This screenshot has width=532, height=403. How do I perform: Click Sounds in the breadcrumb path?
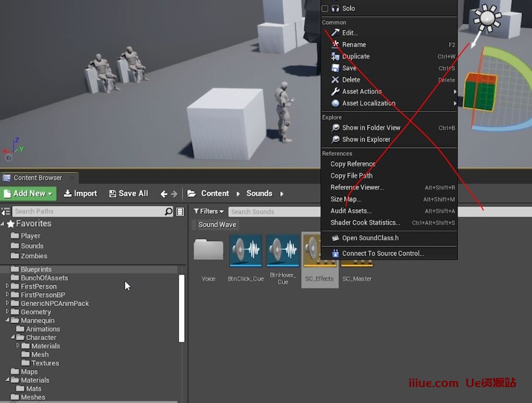coord(259,194)
